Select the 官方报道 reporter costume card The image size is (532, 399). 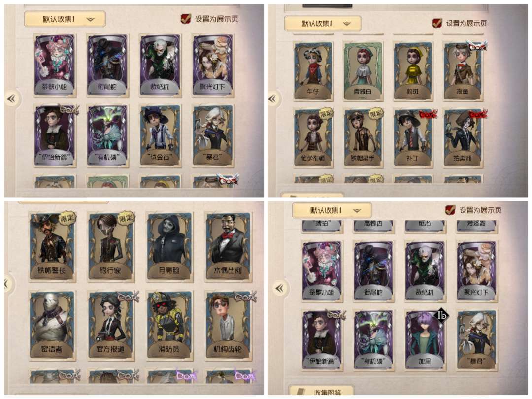coord(110,324)
